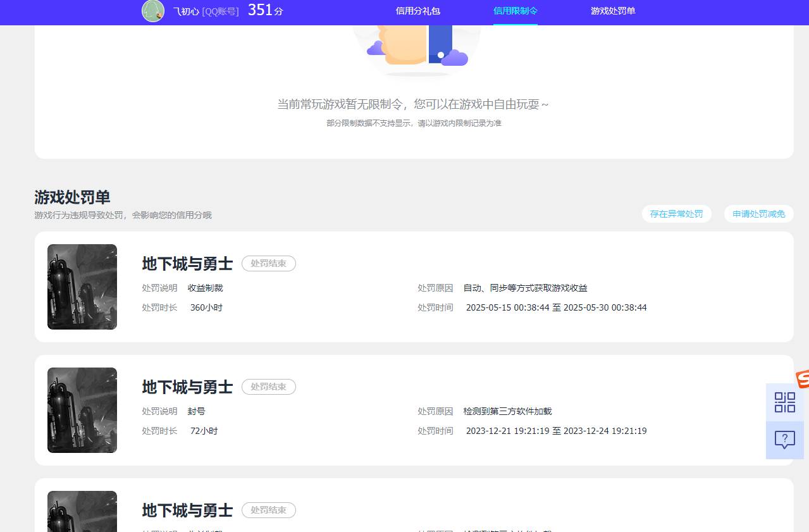Switch to the 游戏处罚单 tab

click(x=612, y=11)
